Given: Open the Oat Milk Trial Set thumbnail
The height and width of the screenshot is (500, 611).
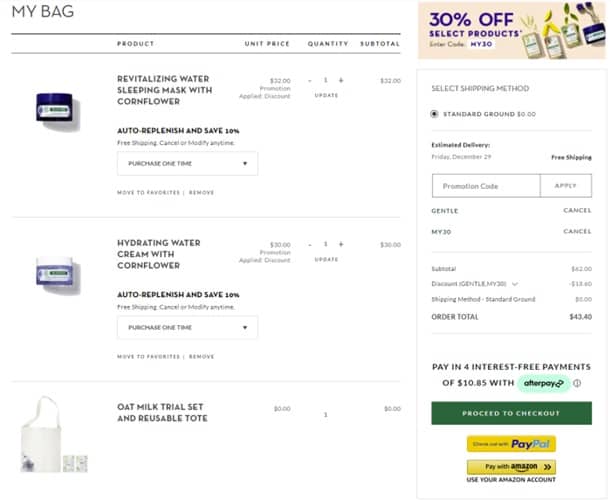Looking at the screenshot, I should [x=54, y=434].
